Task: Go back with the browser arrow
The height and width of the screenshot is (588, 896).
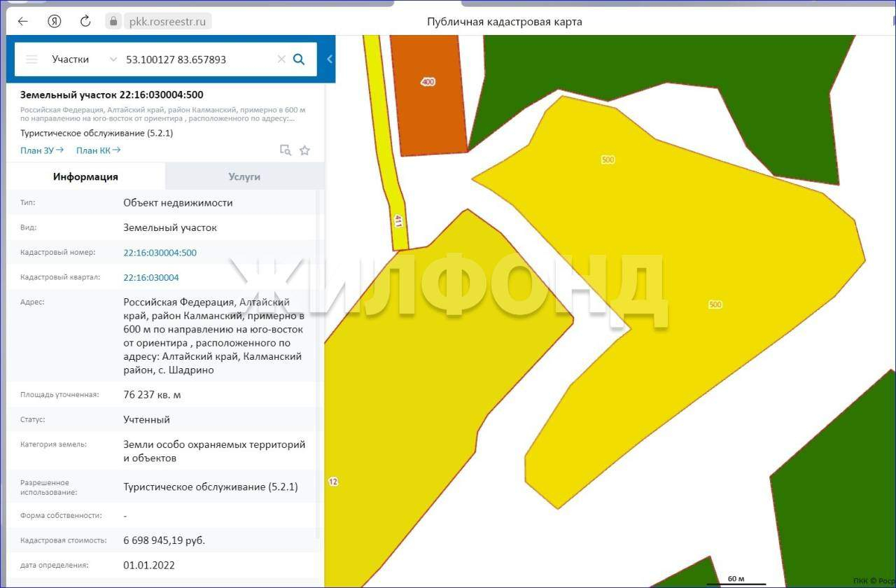Action: click(22, 21)
